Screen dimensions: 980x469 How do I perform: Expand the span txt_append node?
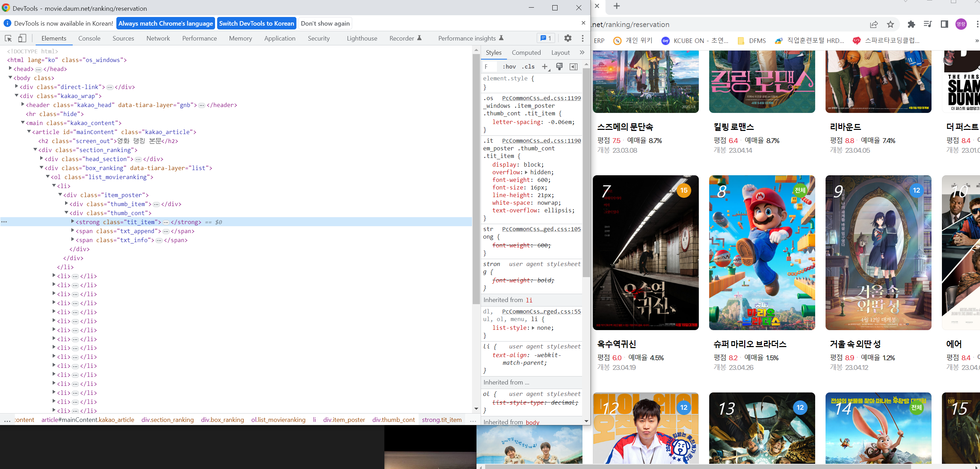pyautogui.click(x=72, y=231)
